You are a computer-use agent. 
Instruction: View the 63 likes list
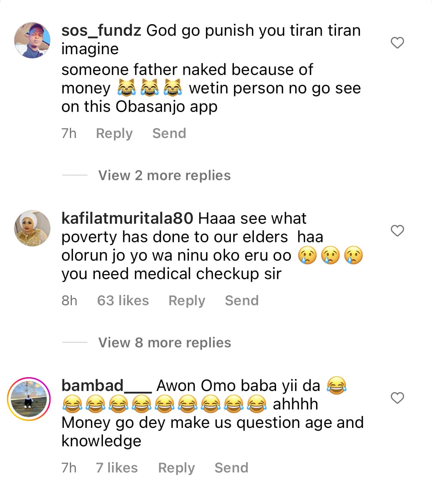[123, 301]
